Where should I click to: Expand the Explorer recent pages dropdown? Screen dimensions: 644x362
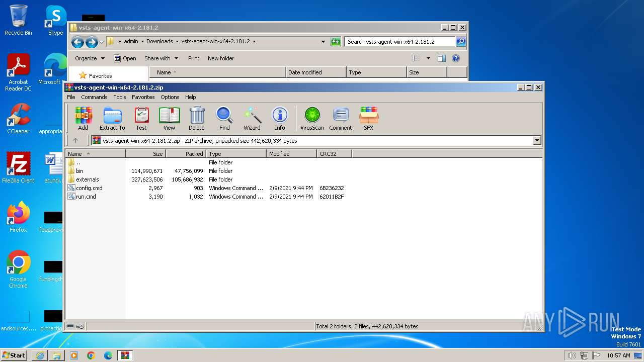pos(102,42)
